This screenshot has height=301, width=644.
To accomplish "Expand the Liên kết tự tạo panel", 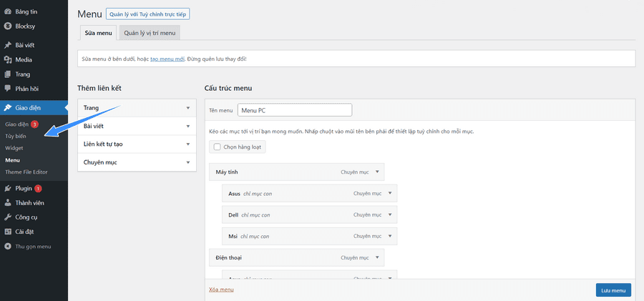I will 188,144.
